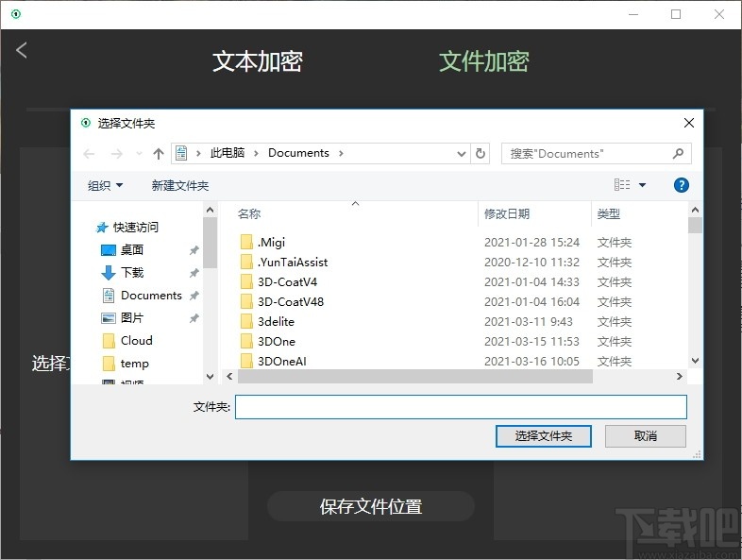
Task: Go back using the main window arrow
Action: tap(22, 50)
